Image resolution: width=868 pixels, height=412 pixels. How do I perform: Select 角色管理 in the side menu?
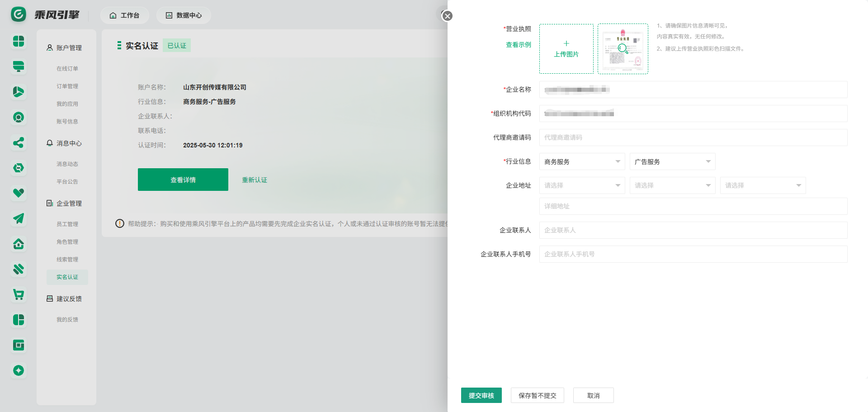[67, 242]
